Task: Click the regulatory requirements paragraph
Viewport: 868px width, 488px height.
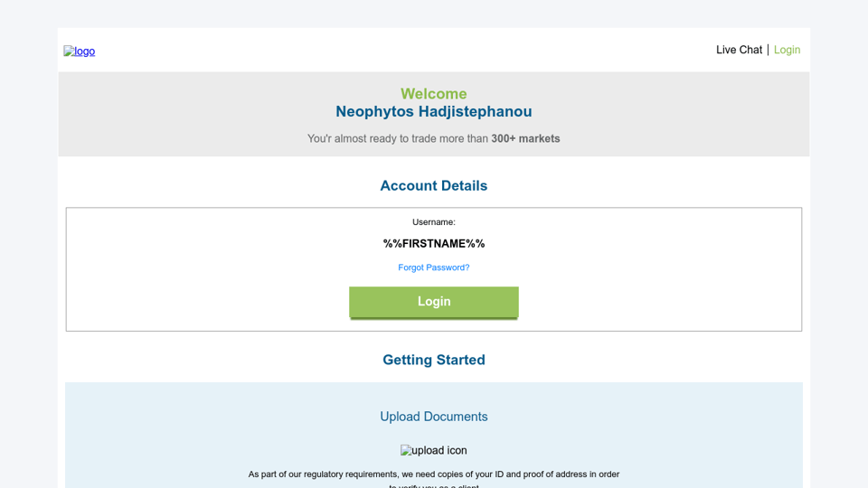Action: click(434, 474)
